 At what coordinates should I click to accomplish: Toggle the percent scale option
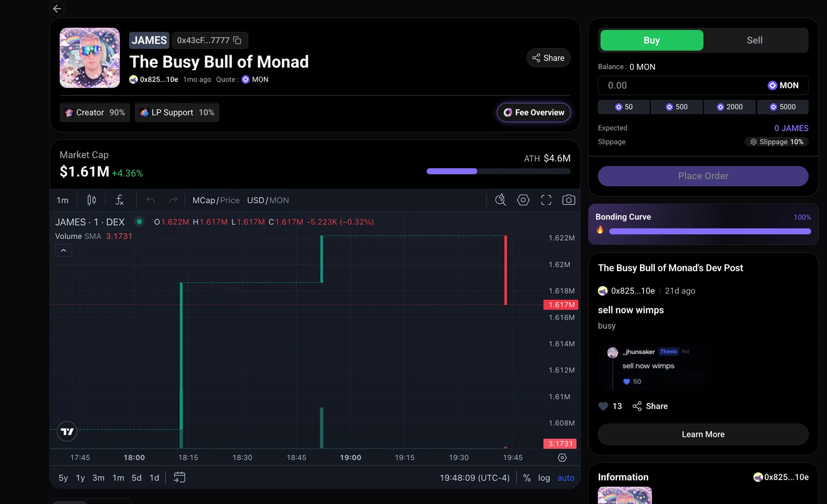(527, 478)
